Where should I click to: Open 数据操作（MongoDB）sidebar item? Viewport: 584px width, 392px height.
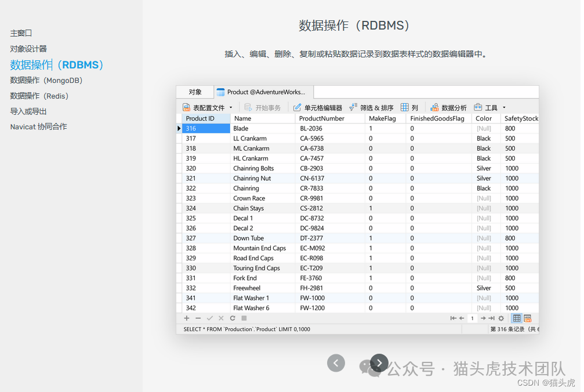coord(46,81)
